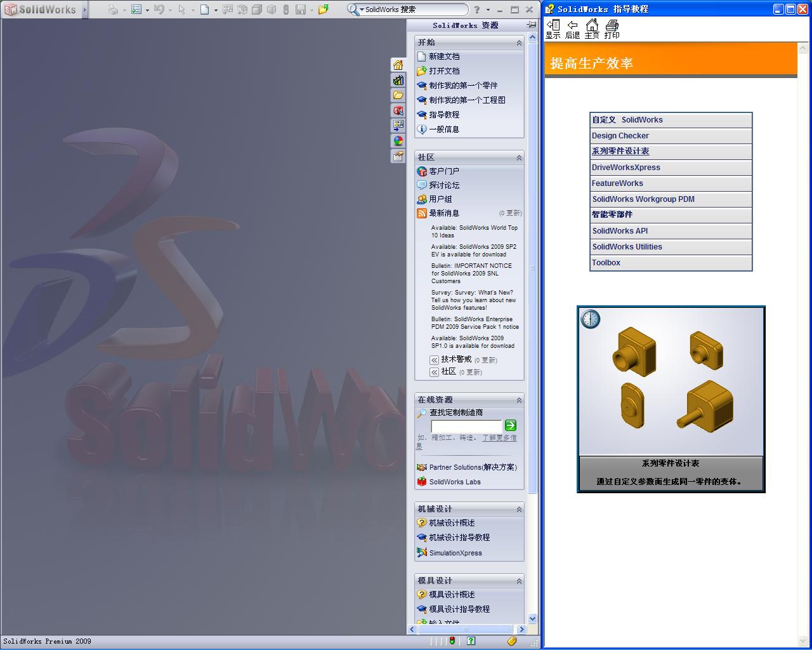Open the dropdown arrow beside Help icon
The height and width of the screenshot is (650, 812).
coord(488,10)
